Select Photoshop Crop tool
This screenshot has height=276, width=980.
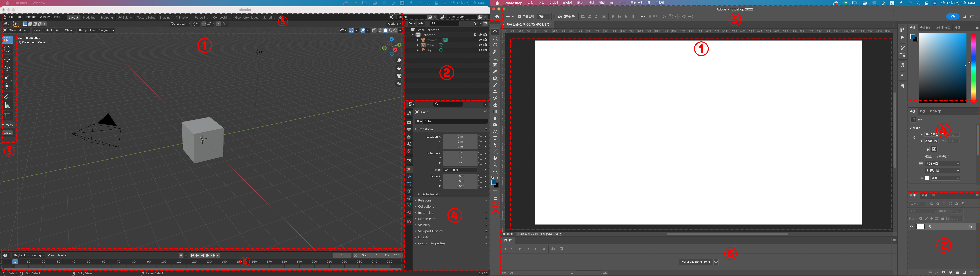pyautogui.click(x=495, y=58)
